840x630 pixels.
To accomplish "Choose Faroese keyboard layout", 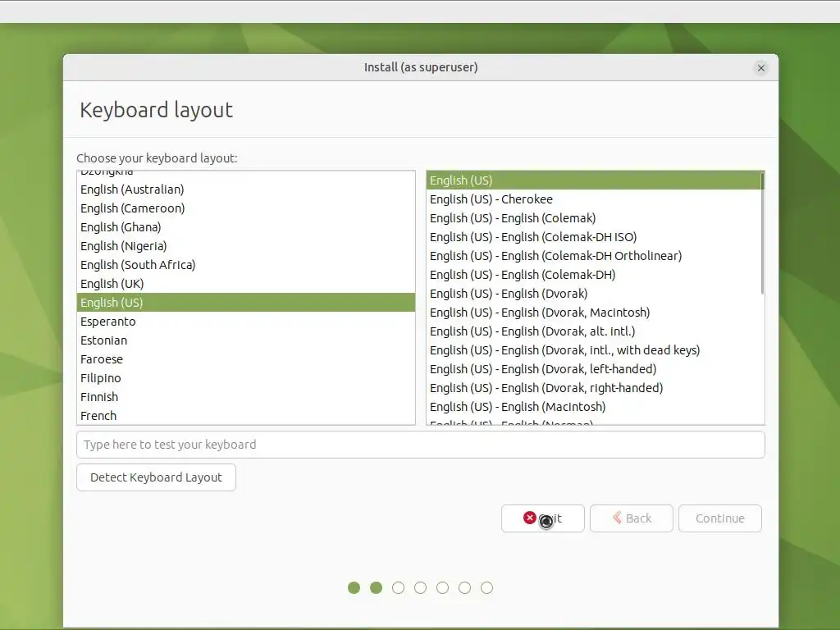I will (x=246, y=359).
